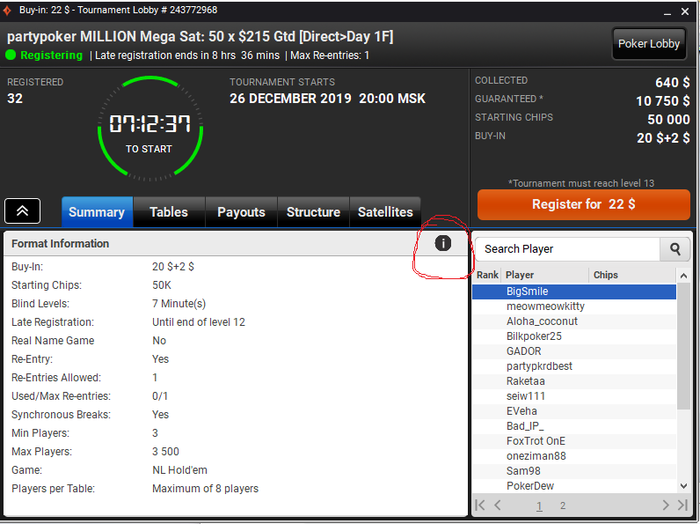Screen dimensions: 700x524
Task: View the Satellites tab
Action: click(x=385, y=212)
